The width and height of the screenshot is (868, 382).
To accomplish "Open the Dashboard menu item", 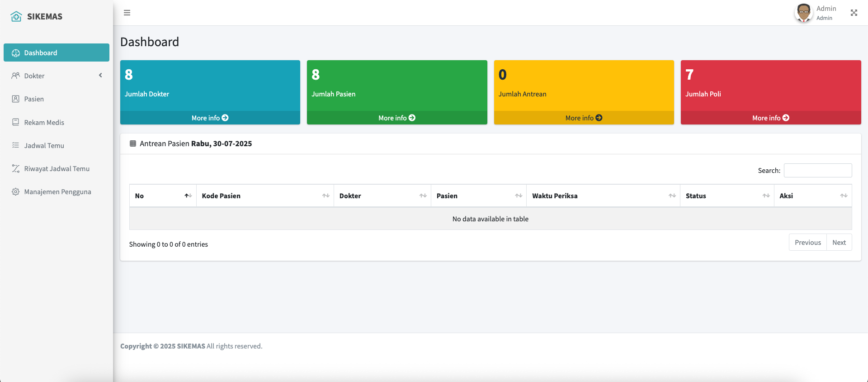I will coord(57,53).
